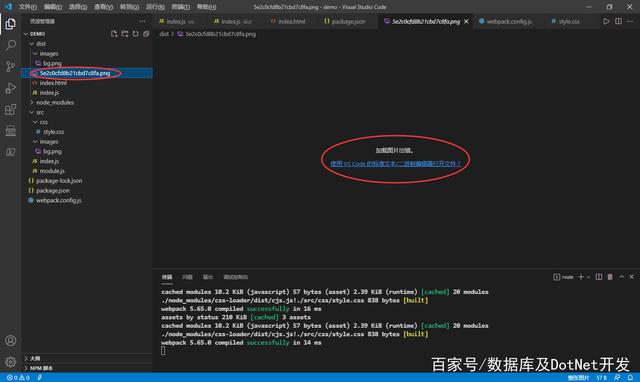640x382 pixels.
Task: Close the terminal panel
Action: pyautogui.click(x=631, y=277)
